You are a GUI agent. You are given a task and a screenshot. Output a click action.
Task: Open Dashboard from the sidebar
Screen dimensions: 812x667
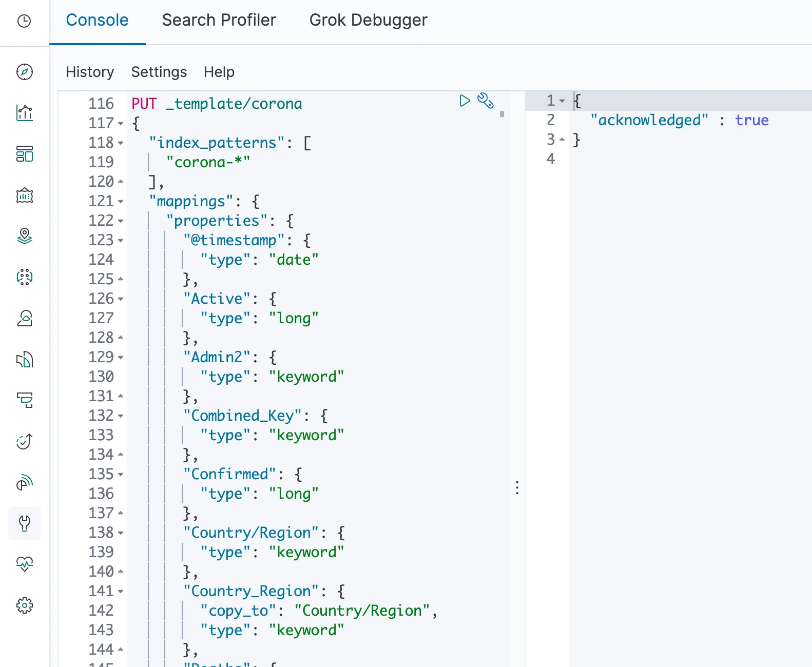tap(25, 154)
